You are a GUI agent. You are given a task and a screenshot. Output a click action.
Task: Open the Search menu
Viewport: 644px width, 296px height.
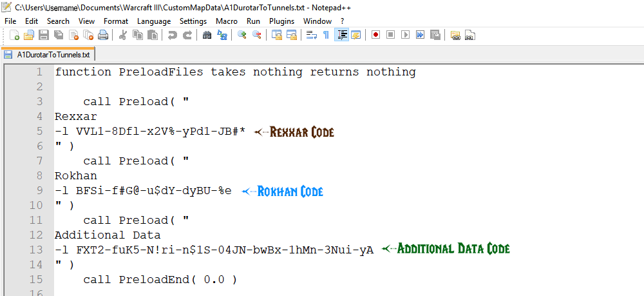[58, 21]
